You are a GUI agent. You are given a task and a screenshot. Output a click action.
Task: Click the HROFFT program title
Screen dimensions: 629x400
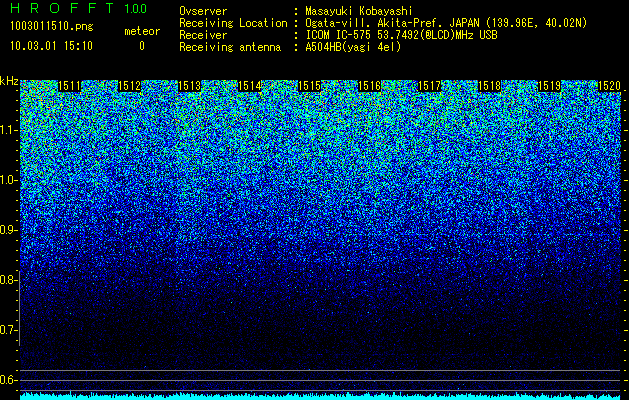coord(62,8)
